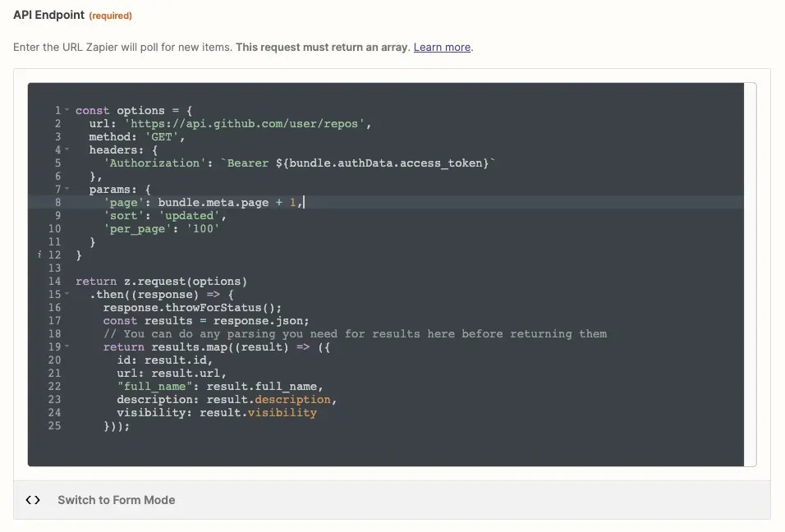Collapse the .then callback fold arrow on line 15
This screenshot has height=532, width=785.
[67, 294]
